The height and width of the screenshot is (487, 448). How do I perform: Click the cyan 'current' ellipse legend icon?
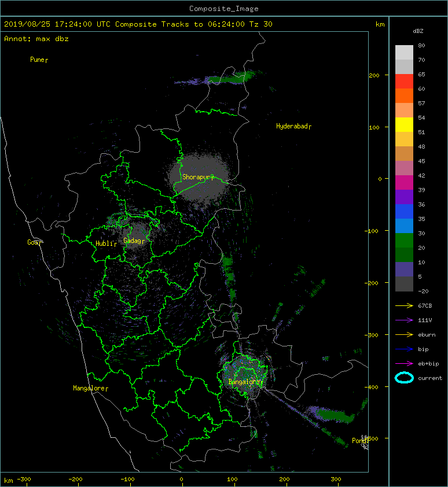[x=404, y=378]
